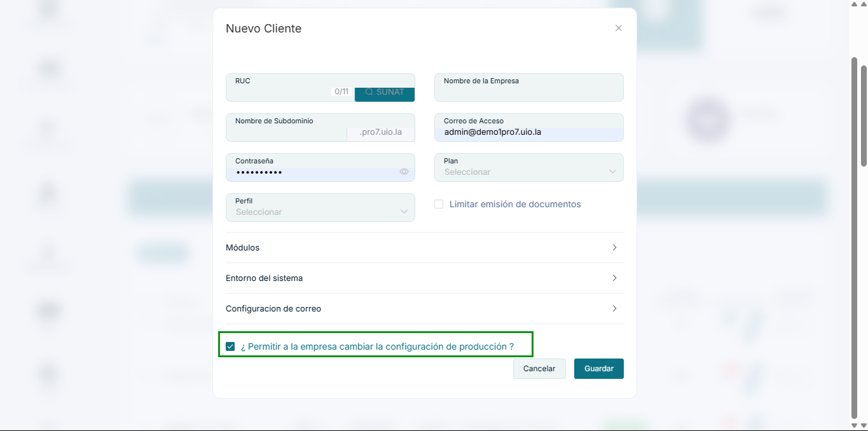
Task: Click the close X on the Nuevo Cliente dialog
Action: 617,28
